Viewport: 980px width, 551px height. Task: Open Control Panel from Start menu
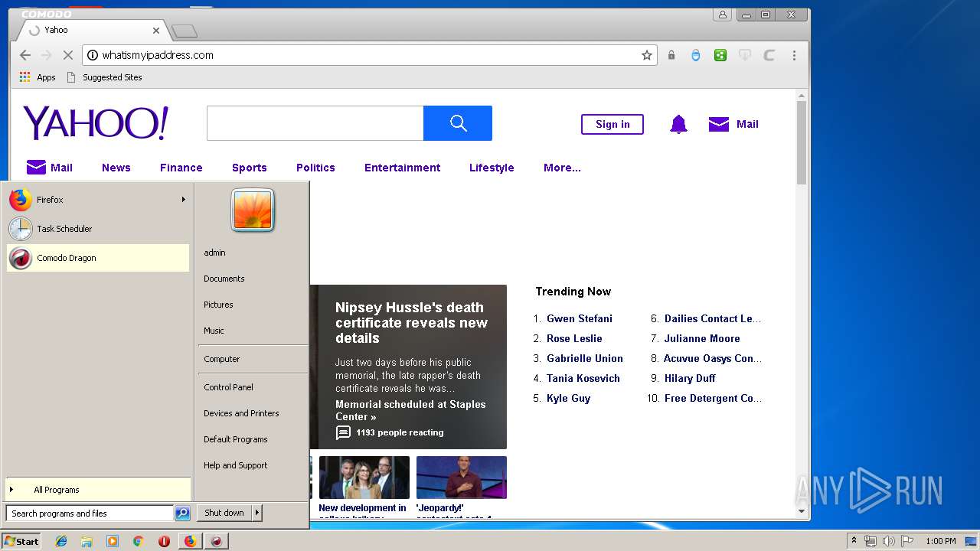(228, 387)
